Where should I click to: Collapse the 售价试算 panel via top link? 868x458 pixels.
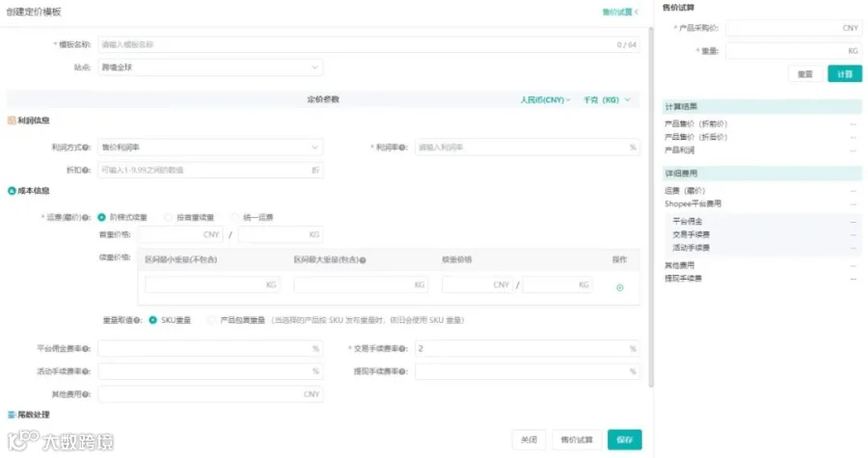pos(620,12)
